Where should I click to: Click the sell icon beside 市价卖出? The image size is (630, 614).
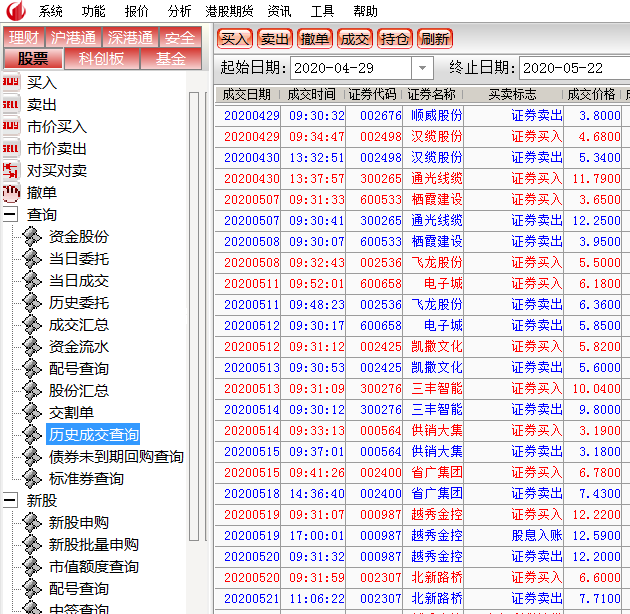11,148
